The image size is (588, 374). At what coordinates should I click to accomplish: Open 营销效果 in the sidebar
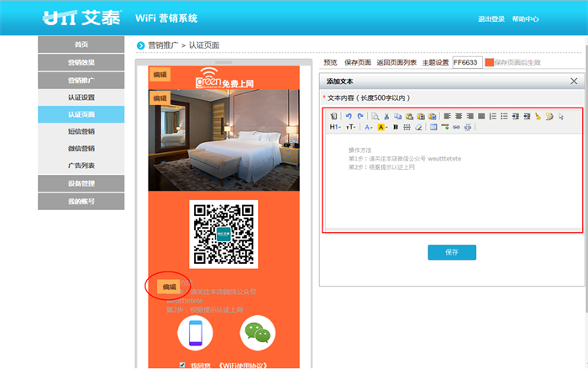(x=81, y=62)
